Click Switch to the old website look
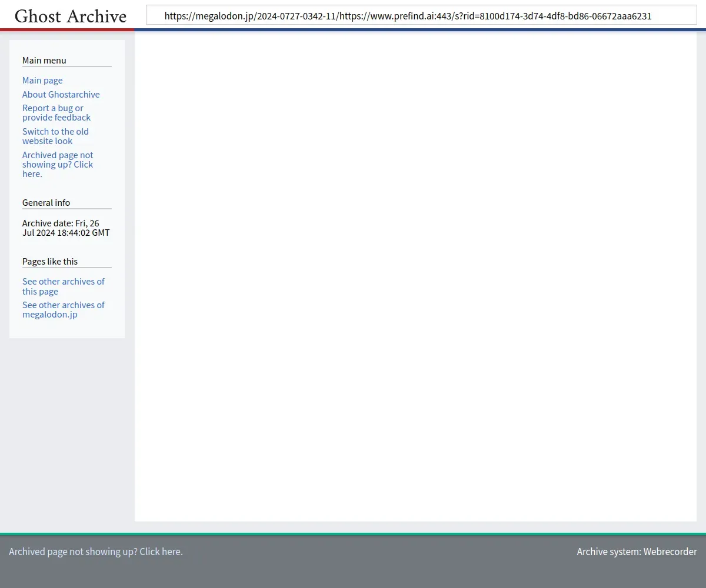This screenshot has width=706, height=588. (x=55, y=136)
